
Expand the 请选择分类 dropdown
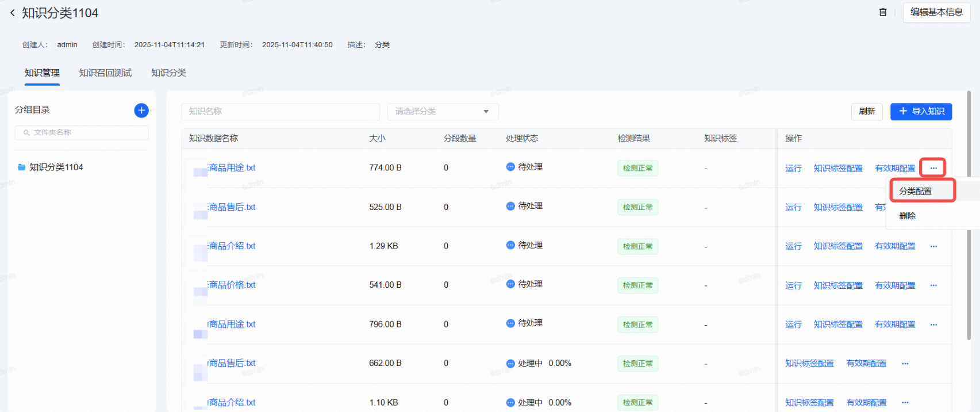pyautogui.click(x=443, y=112)
